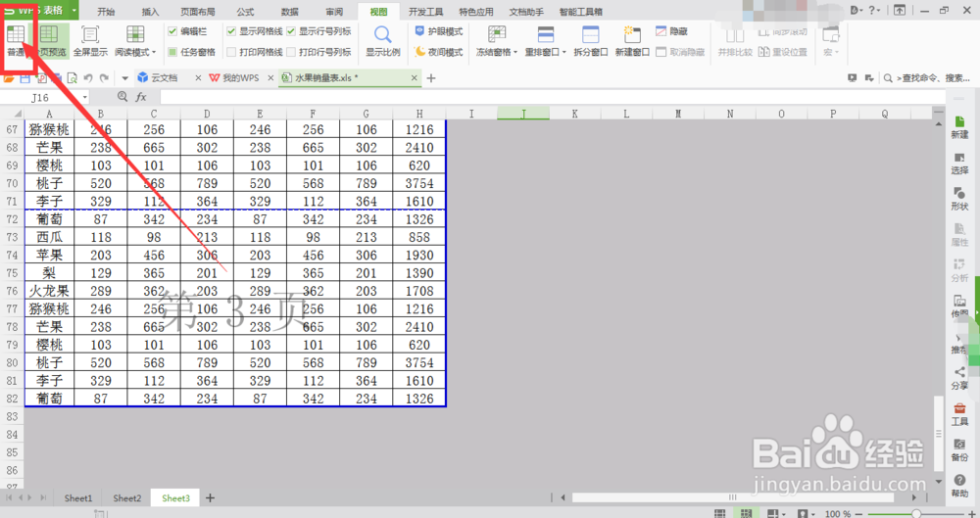Viewport: 980px width, 518px height.
Task: Open Name Box J16 dropdown arrow
Action: pos(85,97)
